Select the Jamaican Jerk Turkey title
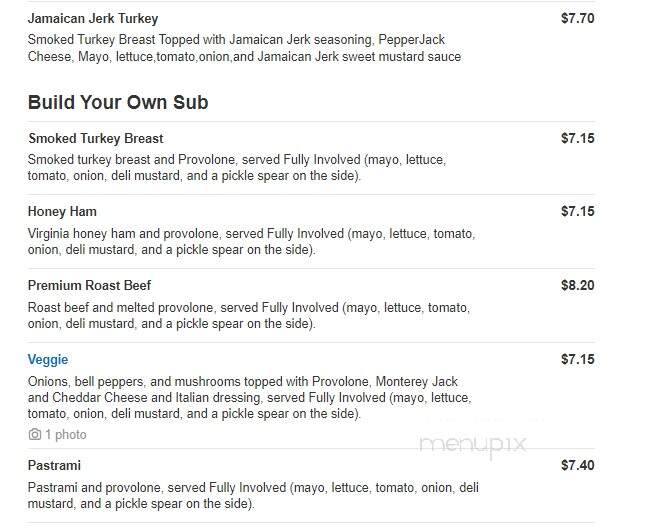The width and height of the screenshot is (652, 527). tap(93, 18)
